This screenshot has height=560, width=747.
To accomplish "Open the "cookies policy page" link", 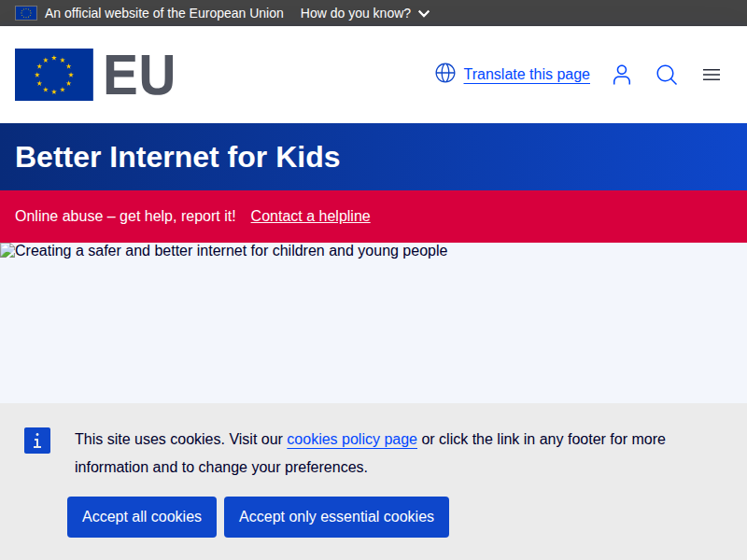I will tap(352, 439).
